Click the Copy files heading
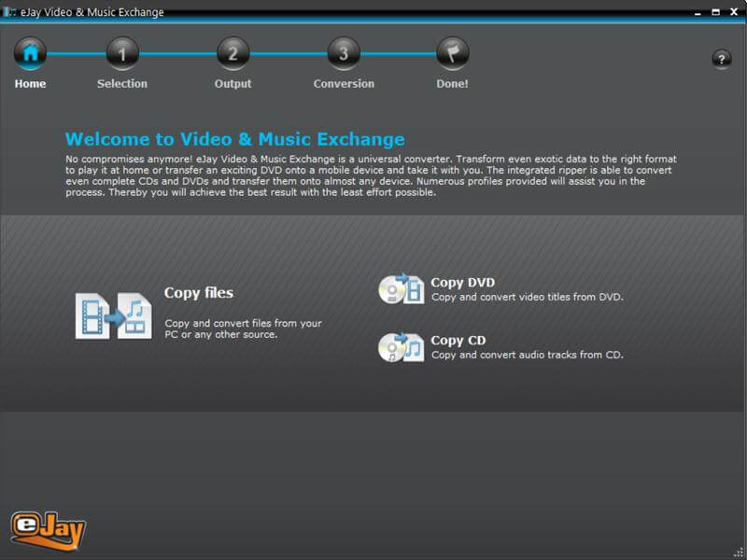The height and width of the screenshot is (560, 747). (x=201, y=292)
